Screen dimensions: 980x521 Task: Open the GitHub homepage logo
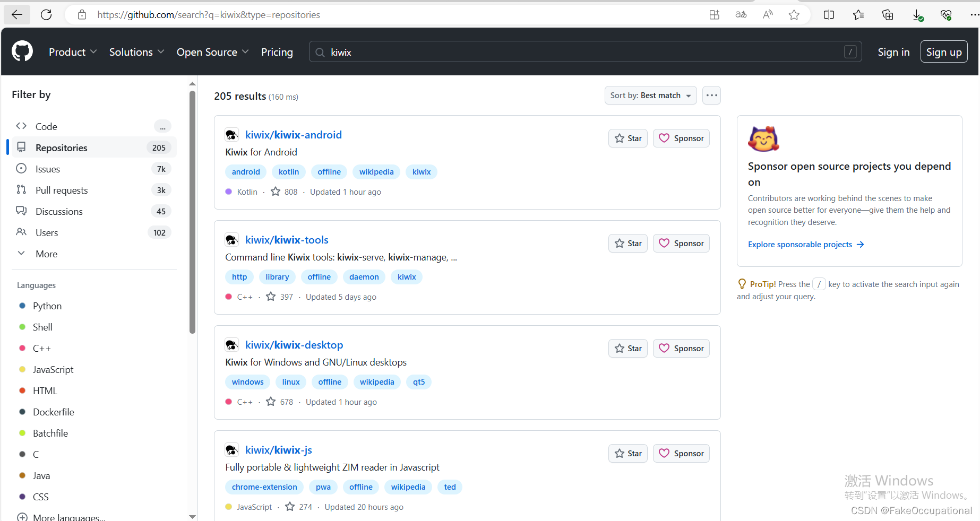(x=22, y=51)
